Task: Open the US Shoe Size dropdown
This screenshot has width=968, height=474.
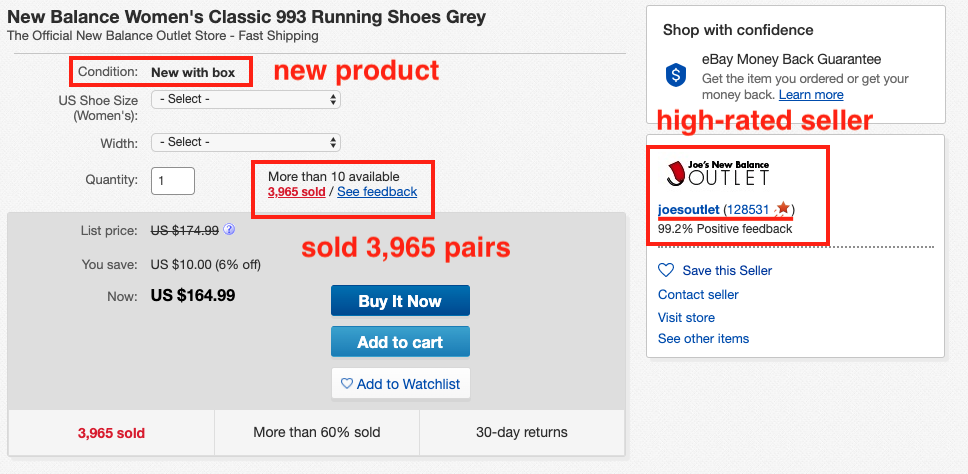Action: (x=246, y=99)
